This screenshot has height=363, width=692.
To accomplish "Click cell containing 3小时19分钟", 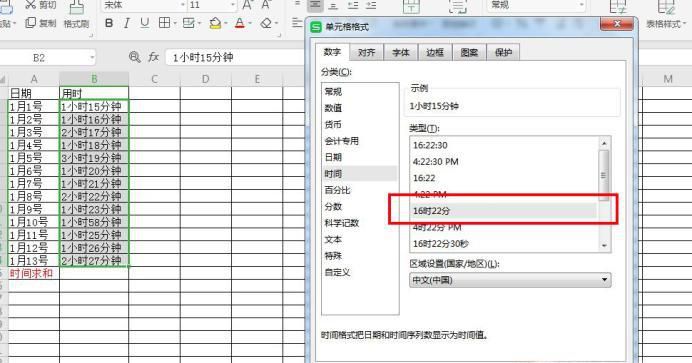I will click(94, 158).
